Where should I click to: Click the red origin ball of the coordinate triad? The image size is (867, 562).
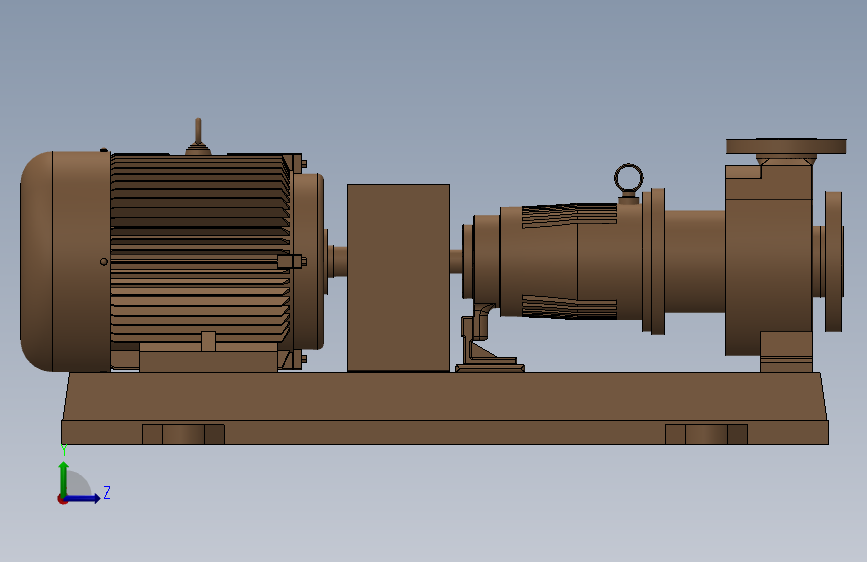(62, 499)
